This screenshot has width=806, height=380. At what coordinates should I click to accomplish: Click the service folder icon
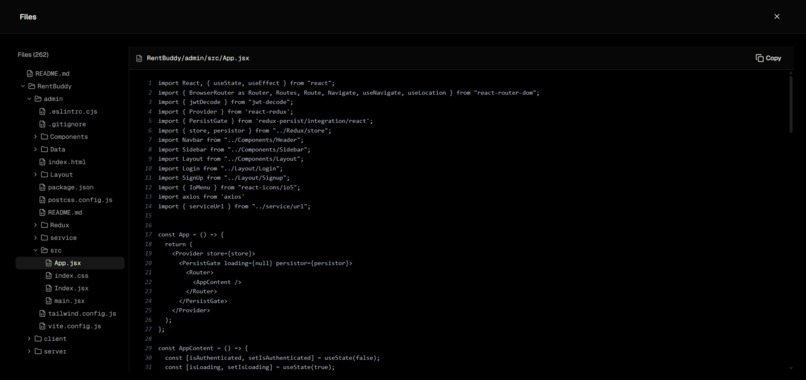(x=44, y=238)
